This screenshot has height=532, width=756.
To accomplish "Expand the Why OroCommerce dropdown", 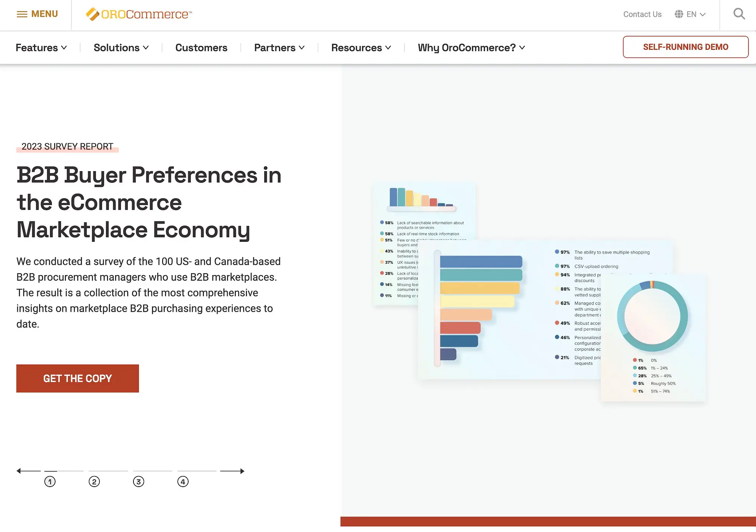I will 472,47.
